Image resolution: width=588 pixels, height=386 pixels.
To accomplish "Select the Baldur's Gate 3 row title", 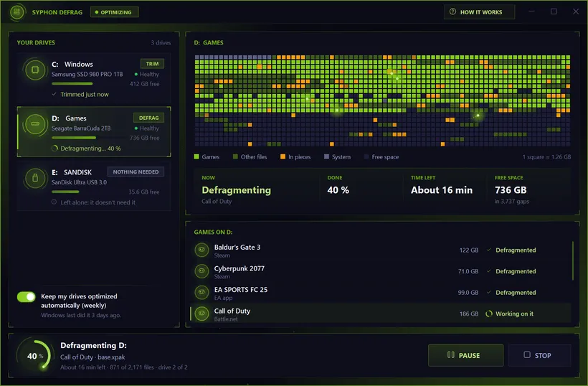I will coord(237,247).
